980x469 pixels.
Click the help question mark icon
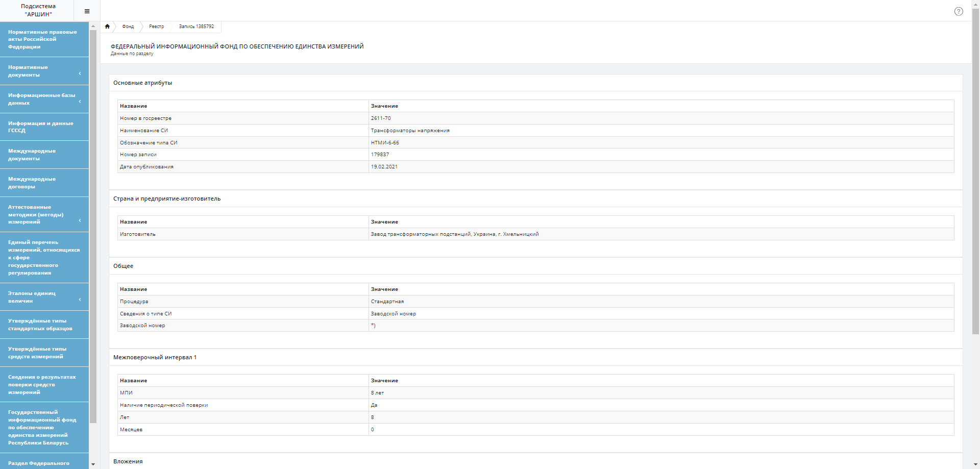click(959, 11)
